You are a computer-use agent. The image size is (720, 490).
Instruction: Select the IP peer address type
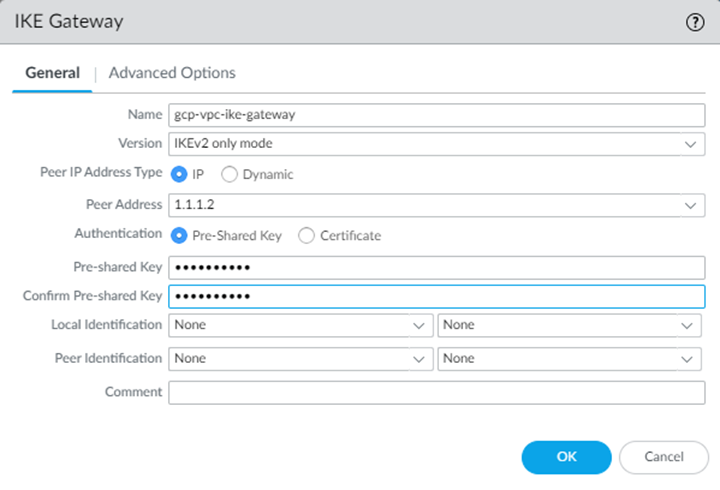point(180,174)
